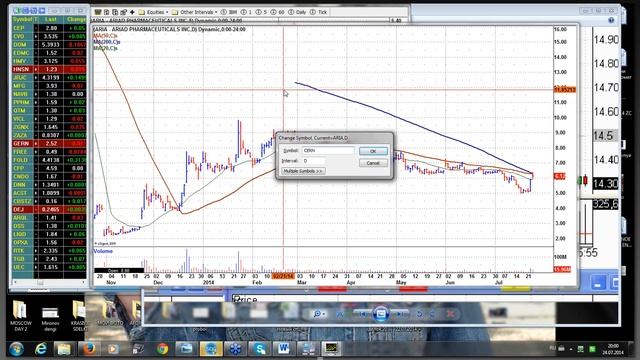This screenshot has height=360, width=640.
Task: Select the highlighted DEJ row
Action: click(49, 209)
